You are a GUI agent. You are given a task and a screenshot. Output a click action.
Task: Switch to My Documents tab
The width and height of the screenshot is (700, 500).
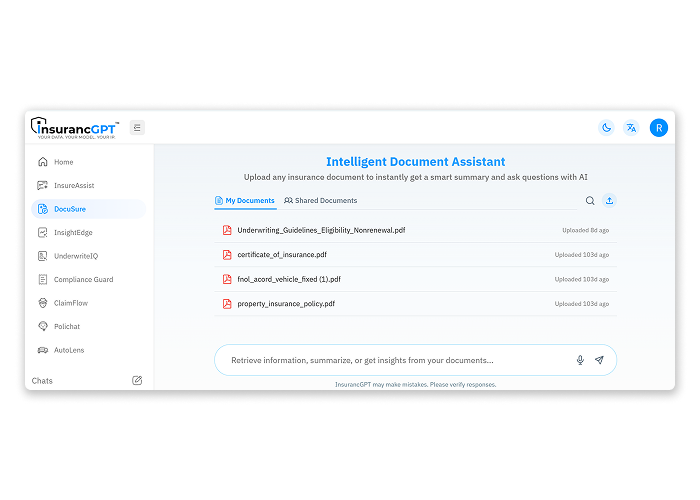245,200
